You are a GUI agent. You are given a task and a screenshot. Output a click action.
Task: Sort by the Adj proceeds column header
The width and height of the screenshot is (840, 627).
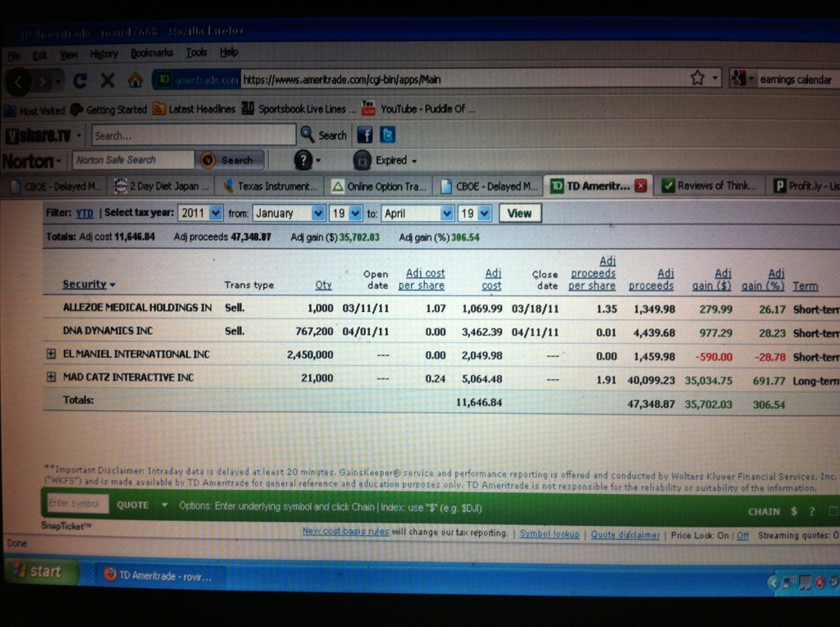coord(651,280)
